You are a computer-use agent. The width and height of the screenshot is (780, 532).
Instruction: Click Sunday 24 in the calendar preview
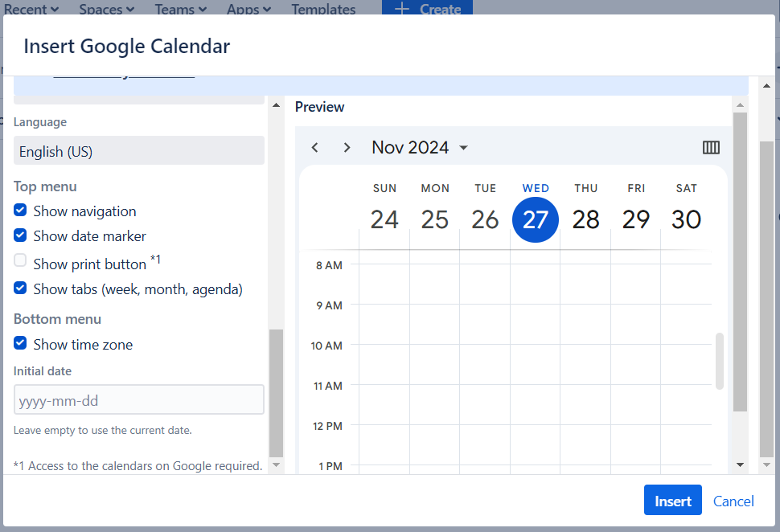coord(384,218)
